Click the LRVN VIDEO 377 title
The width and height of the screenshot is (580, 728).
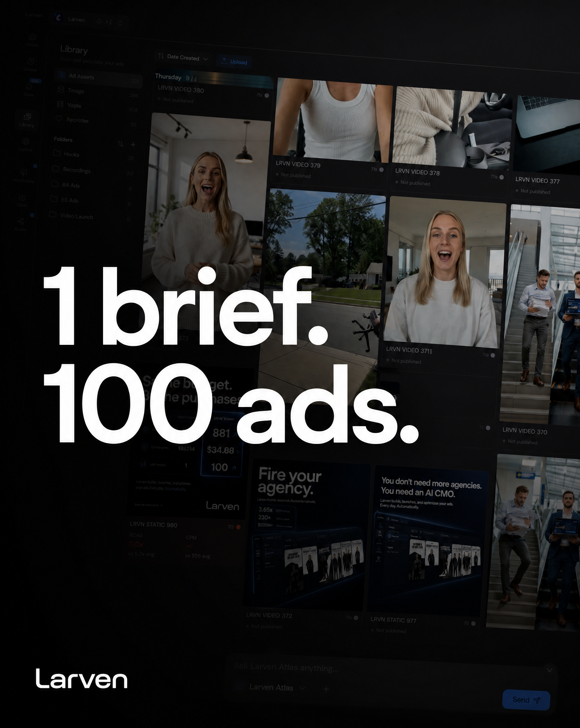pyautogui.click(x=538, y=180)
